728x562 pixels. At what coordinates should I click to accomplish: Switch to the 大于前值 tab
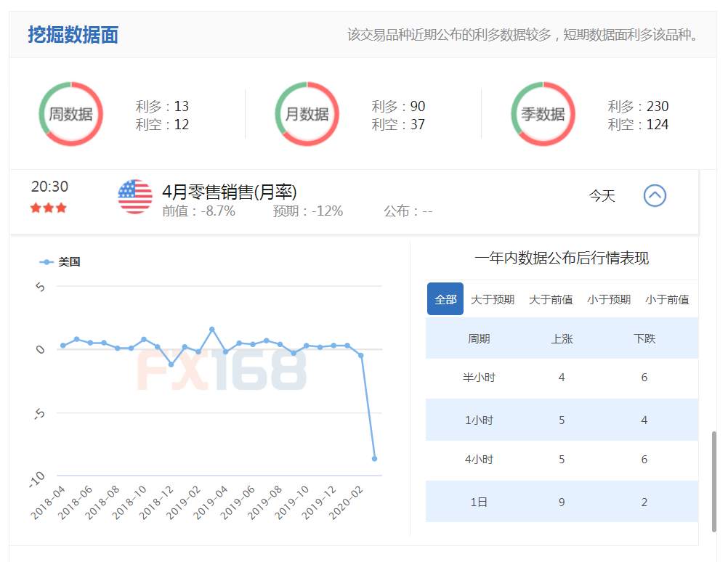[551, 299]
